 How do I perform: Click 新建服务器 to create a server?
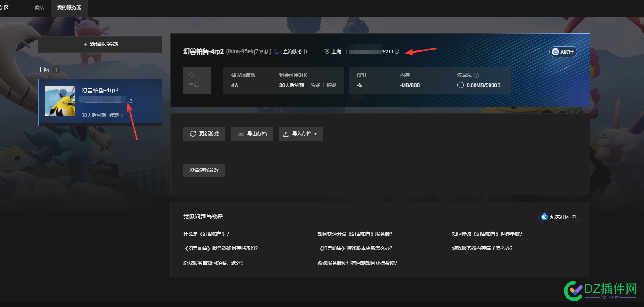coord(100,44)
